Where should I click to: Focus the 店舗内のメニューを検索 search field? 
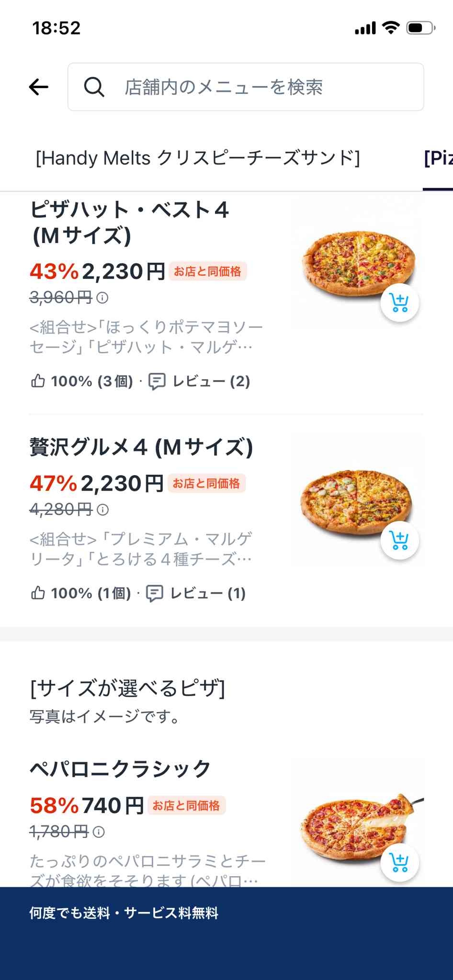point(259,87)
